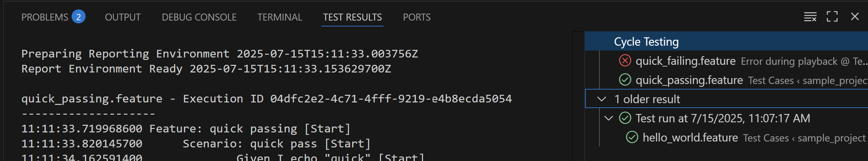Image resolution: width=868 pixels, height=161 pixels.
Task: Maximize the panel with the fullscreen icon
Action: click(x=832, y=16)
